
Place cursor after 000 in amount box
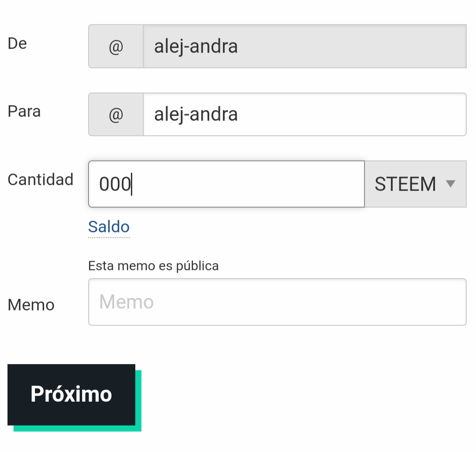pyautogui.click(x=132, y=184)
